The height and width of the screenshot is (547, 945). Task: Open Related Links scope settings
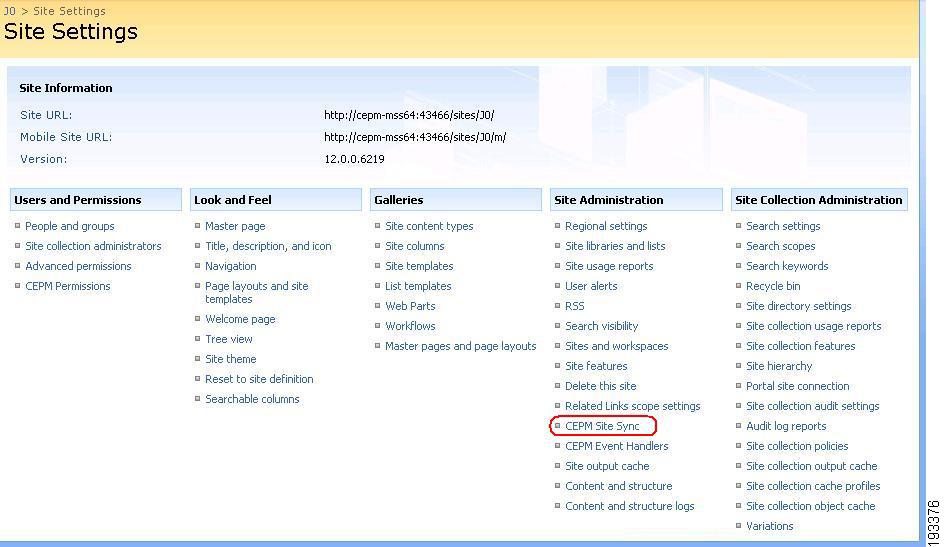click(633, 406)
